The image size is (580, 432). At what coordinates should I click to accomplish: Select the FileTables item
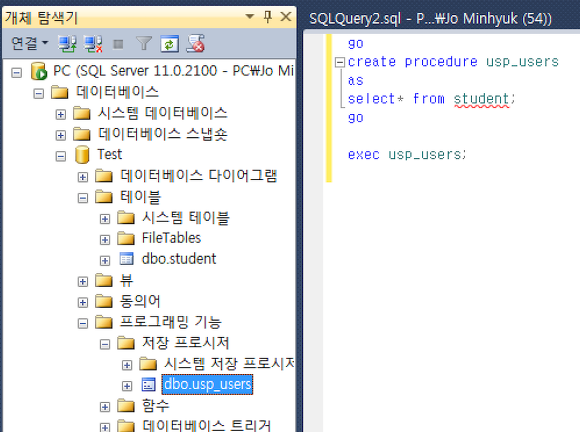pos(171,238)
